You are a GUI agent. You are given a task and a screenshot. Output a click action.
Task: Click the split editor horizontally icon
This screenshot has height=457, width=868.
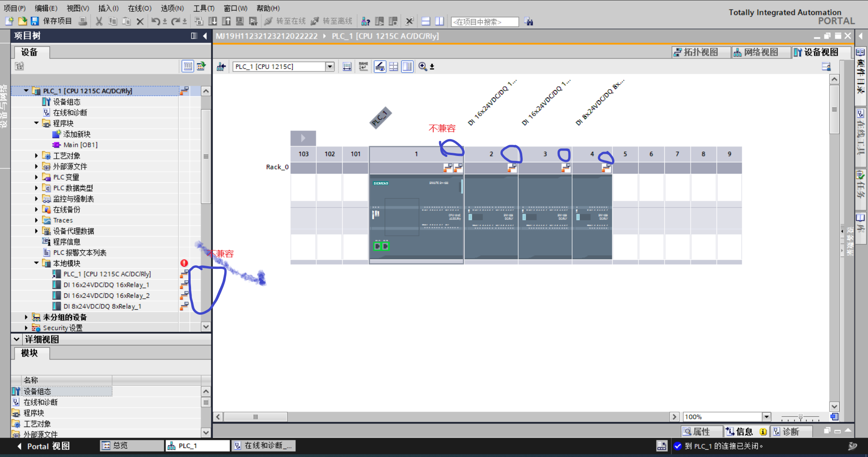coord(426,21)
